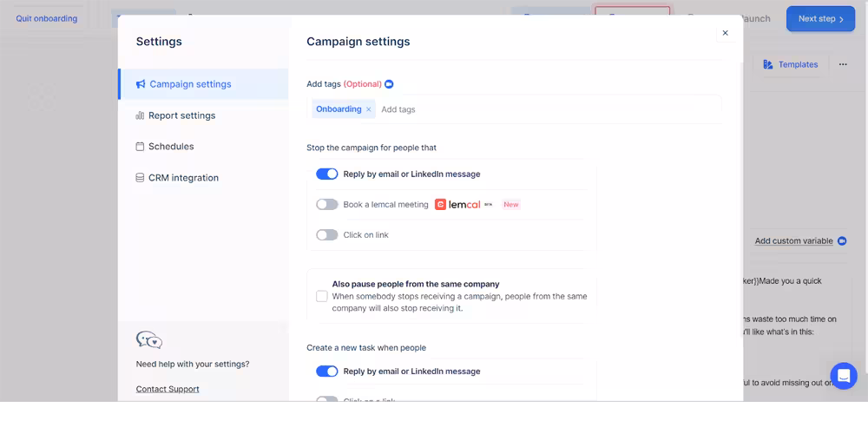Remove the Onboarding tag with its x

click(x=368, y=109)
